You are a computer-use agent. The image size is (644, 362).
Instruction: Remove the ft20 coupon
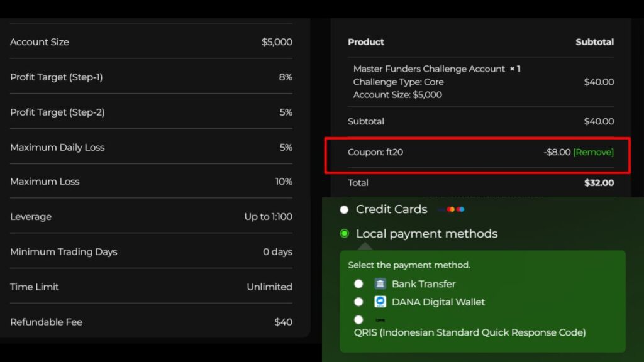pyautogui.click(x=593, y=152)
